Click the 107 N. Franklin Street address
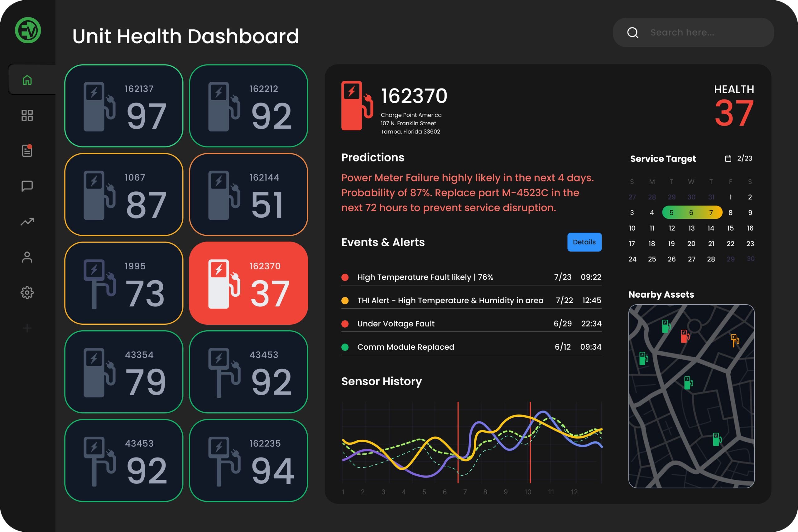 click(408, 123)
